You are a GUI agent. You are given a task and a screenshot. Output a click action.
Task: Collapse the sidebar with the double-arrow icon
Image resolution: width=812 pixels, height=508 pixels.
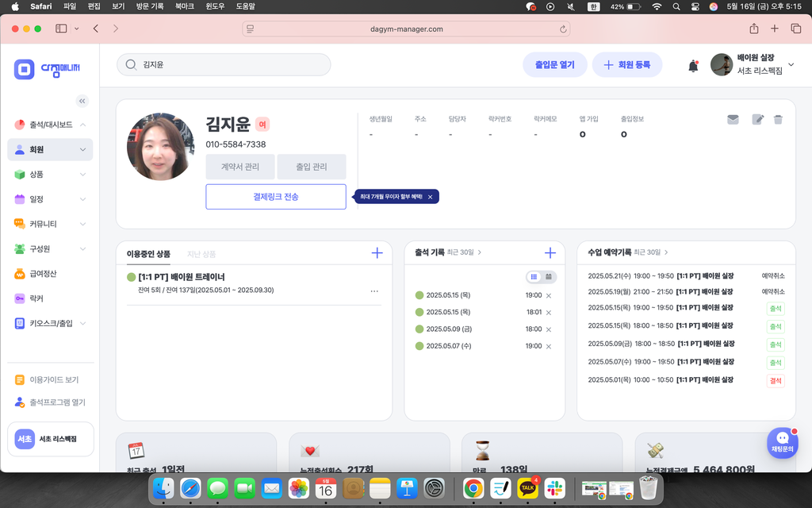pos(82,101)
